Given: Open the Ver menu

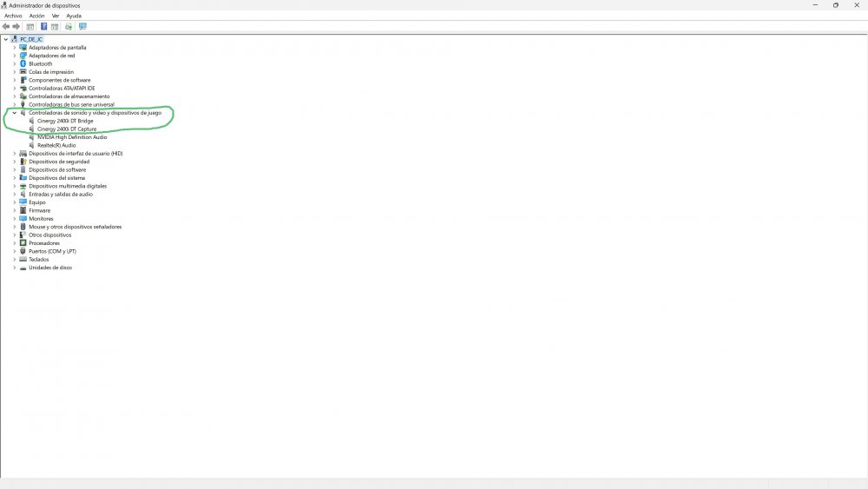Looking at the screenshot, I should coord(56,16).
